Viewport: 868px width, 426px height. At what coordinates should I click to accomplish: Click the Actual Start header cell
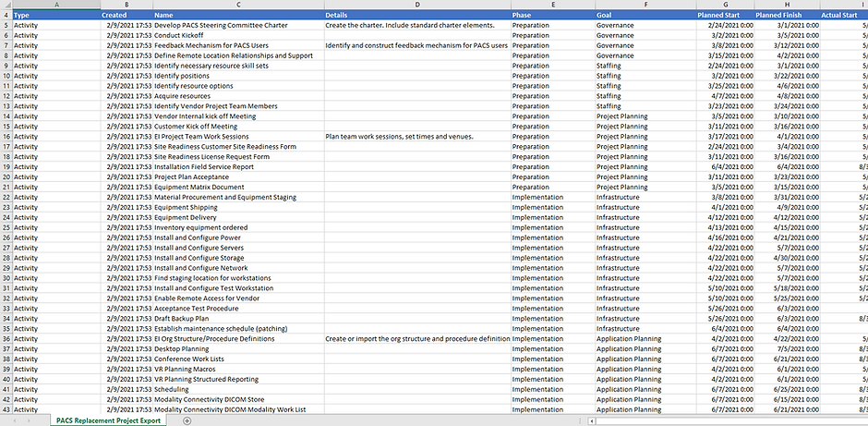(844, 15)
